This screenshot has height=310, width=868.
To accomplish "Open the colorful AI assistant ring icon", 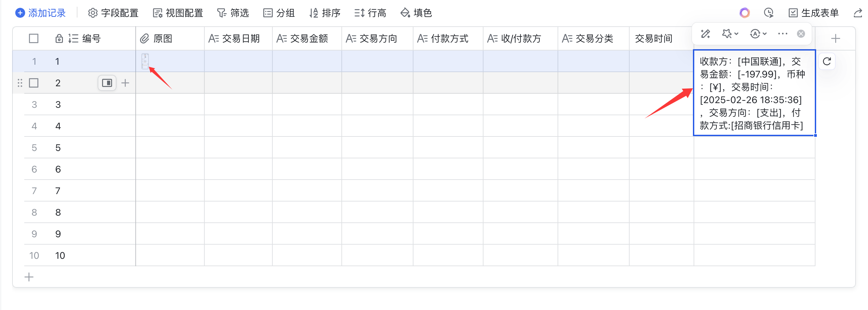I will pyautogui.click(x=744, y=13).
